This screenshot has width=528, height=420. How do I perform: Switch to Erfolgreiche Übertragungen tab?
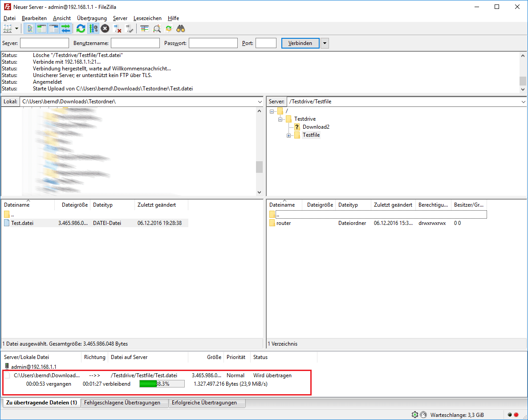pos(204,403)
